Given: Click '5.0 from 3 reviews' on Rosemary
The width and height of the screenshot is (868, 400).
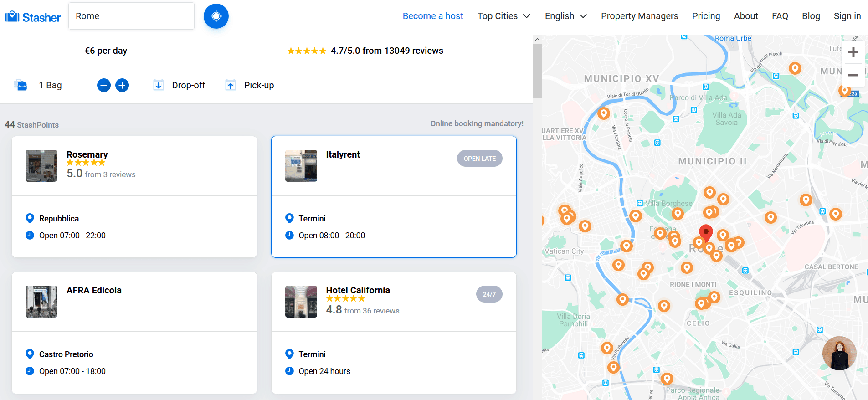Looking at the screenshot, I should point(101,174).
